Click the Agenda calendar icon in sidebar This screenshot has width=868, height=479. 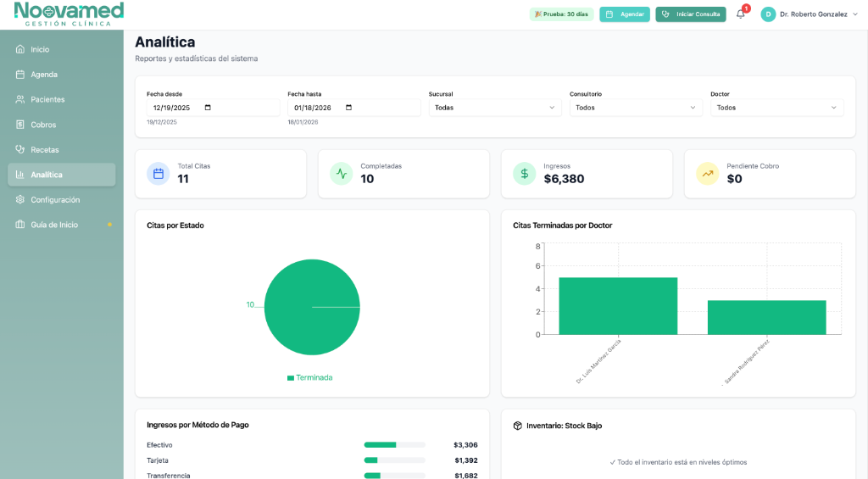[x=20, y=75]
